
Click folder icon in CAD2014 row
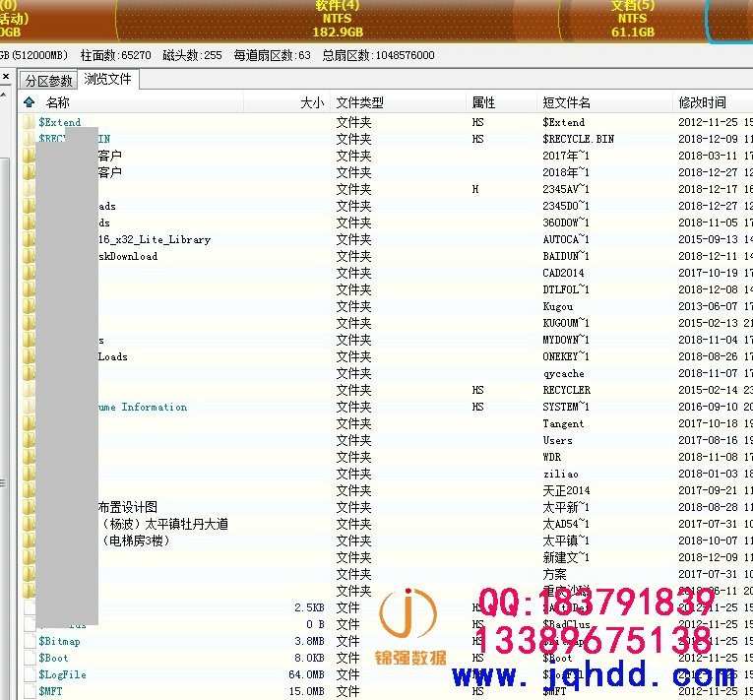point(29,273)
